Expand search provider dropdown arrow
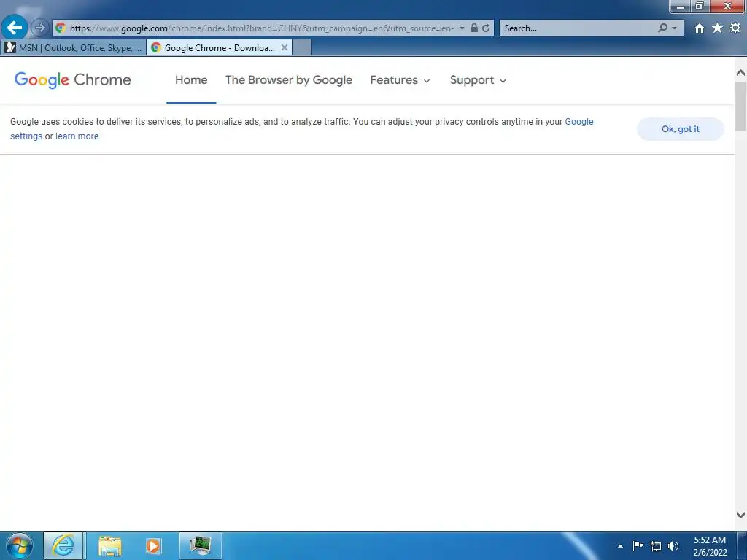Image resolution: width=747 pixels, height=560 pixels. tap(674, 28)
